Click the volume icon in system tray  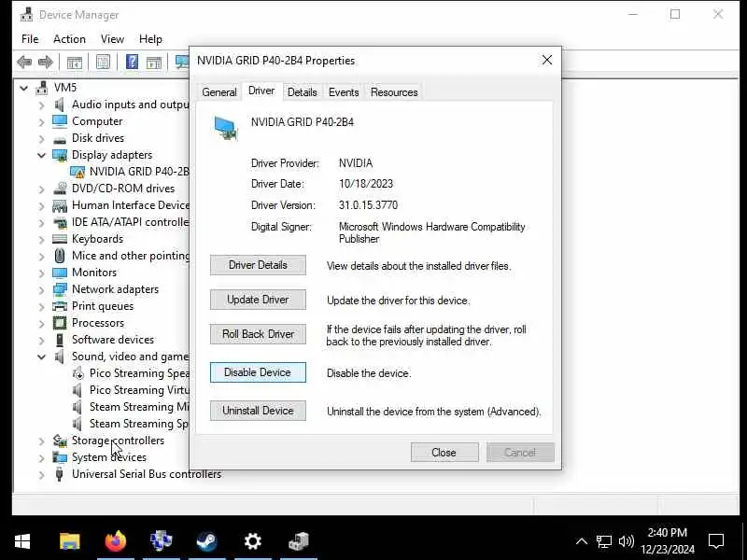[626, 541]
